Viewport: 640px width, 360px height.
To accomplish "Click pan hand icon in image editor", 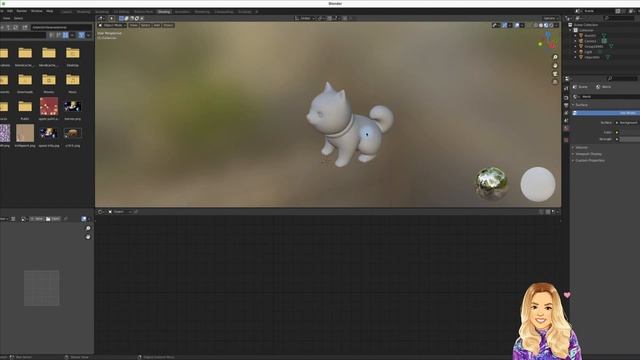I will click(88, 237).
